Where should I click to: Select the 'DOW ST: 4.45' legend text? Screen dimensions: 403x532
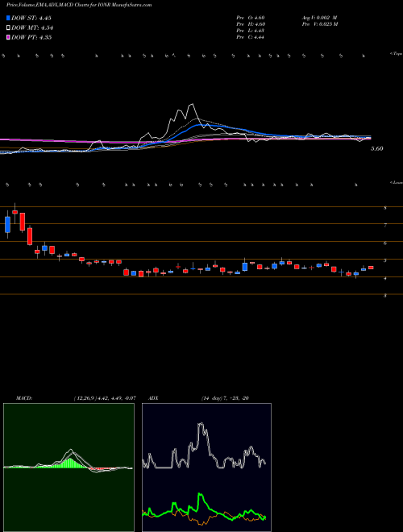point(31,19)
